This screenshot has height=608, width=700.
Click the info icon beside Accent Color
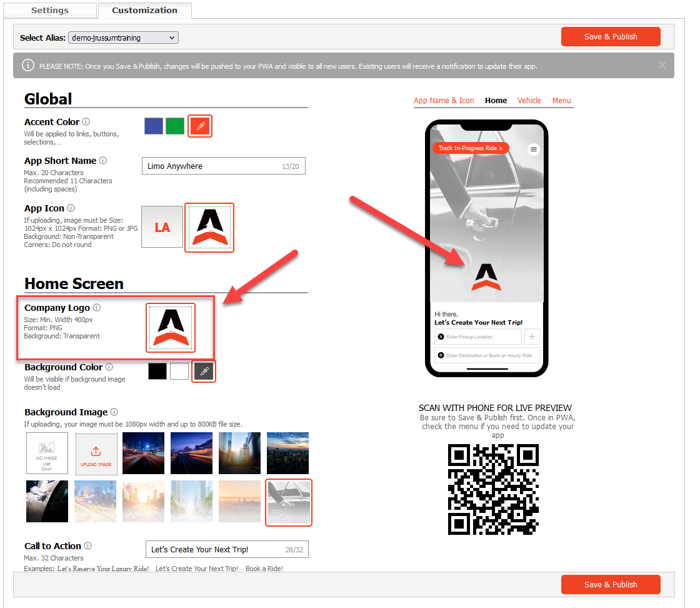click(86, 122)
